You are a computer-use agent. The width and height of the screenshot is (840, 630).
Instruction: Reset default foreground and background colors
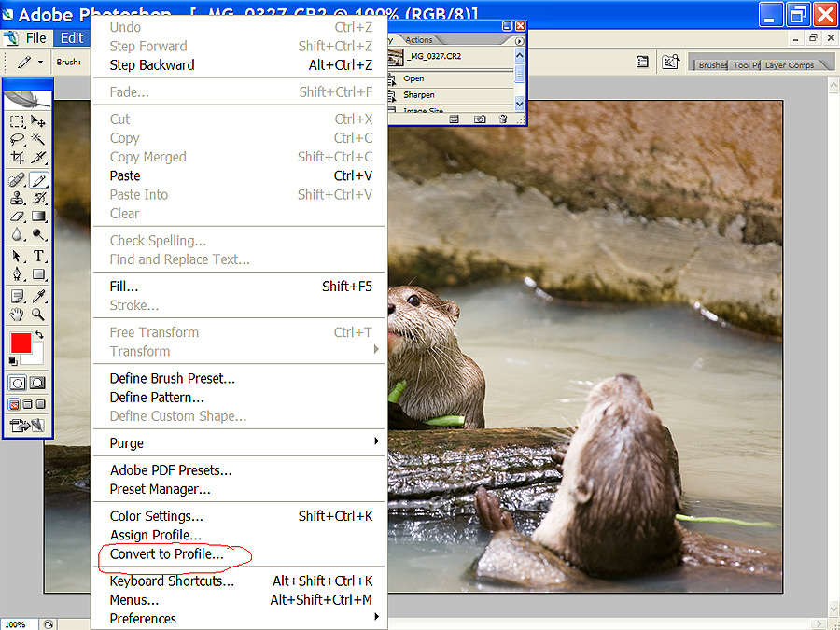(13, 361)
